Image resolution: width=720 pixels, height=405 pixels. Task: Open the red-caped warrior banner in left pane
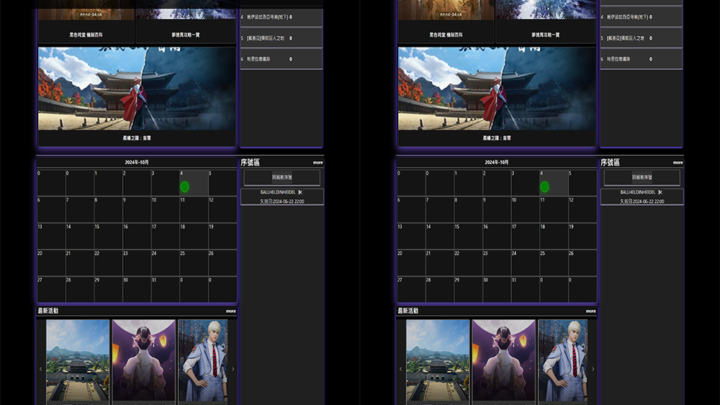click(x=137, y=90)
